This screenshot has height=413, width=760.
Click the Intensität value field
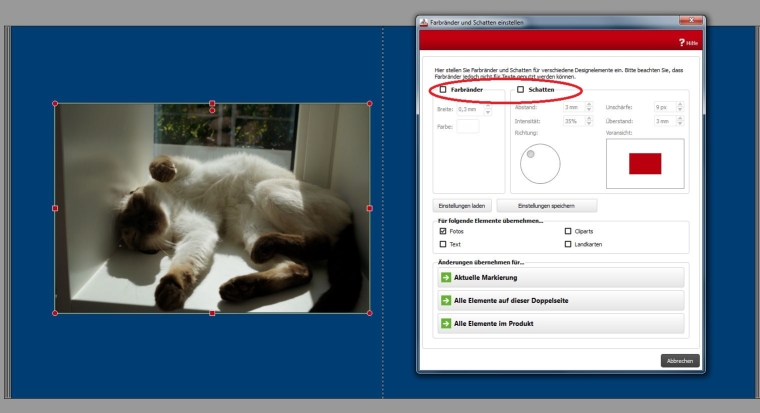click(573, 121)
